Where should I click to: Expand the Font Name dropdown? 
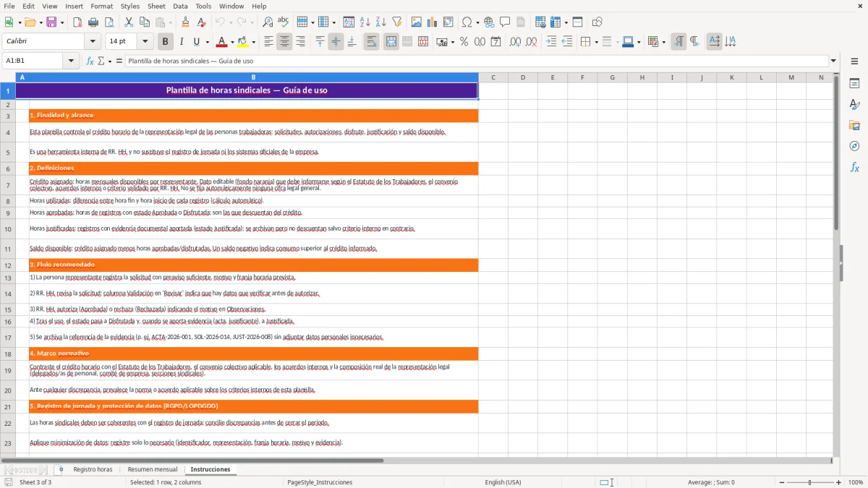pos(93,42)
